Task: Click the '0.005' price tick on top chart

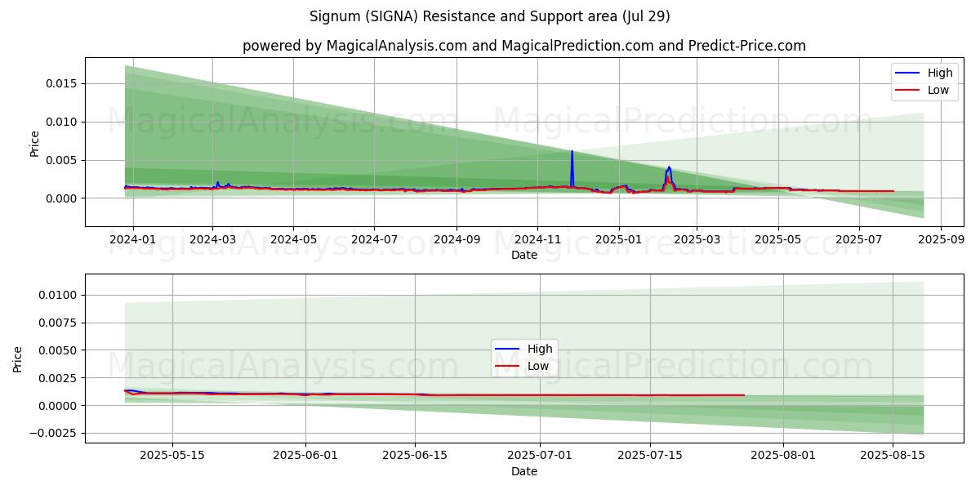Action: pyautogui.click(x=63, y=160)
